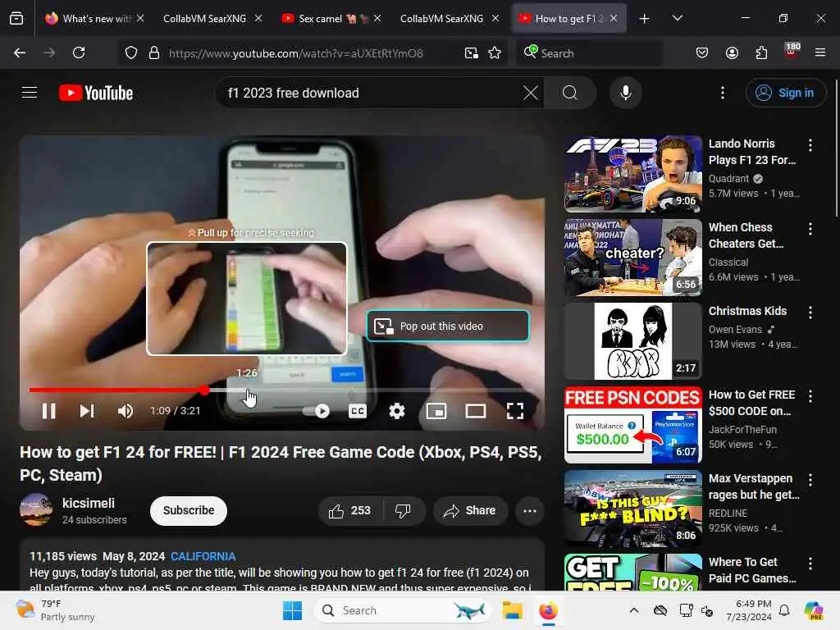Click the Firefox Search box
The height and width of the screenshot is (630, 840).
(x=589, y=53)
